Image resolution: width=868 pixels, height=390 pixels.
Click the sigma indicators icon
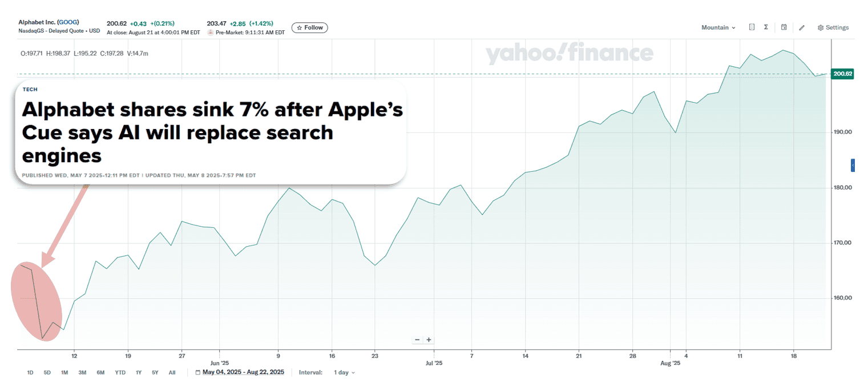point(766,27)
